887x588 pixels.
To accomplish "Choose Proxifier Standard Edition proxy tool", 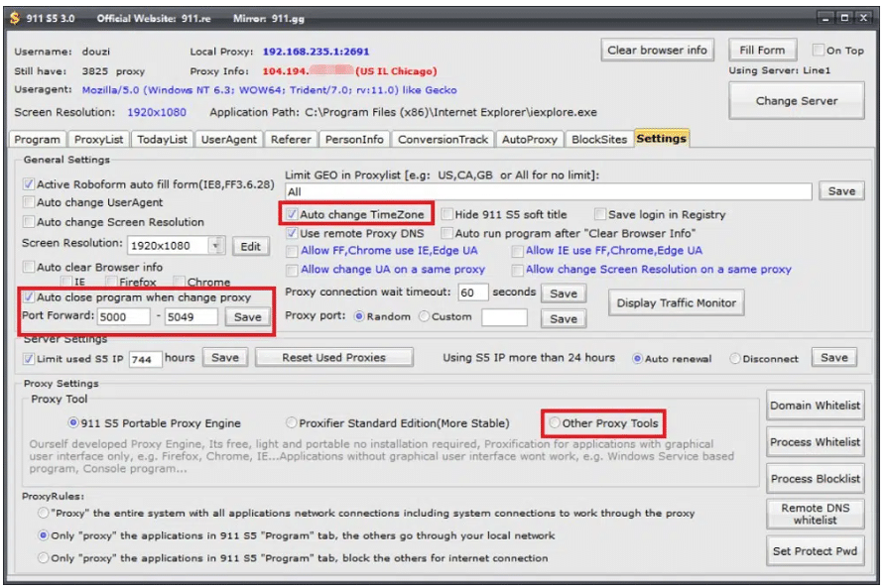I will pos(292,423).
